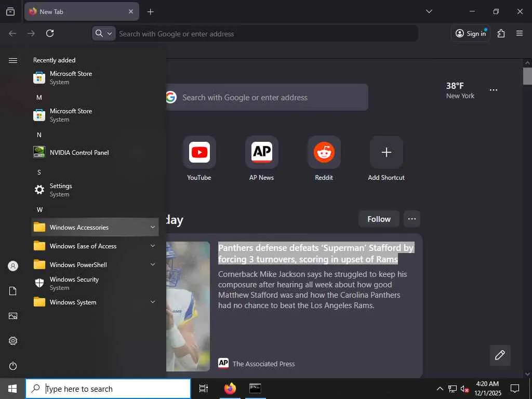Open clock showing 4:20 AM
The height and width of the screenshot is (399, 532).
(487, 389)
